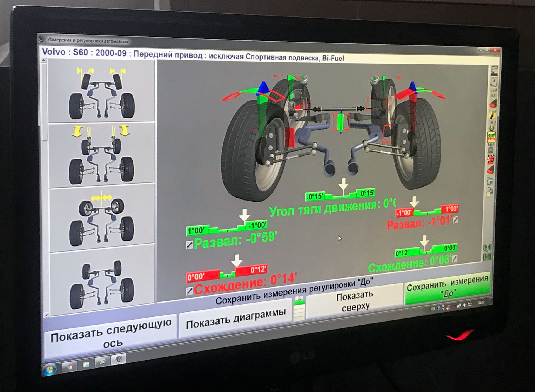Launch Chrome from the taskbar
535x392 pixels.
tap(69, 367)
